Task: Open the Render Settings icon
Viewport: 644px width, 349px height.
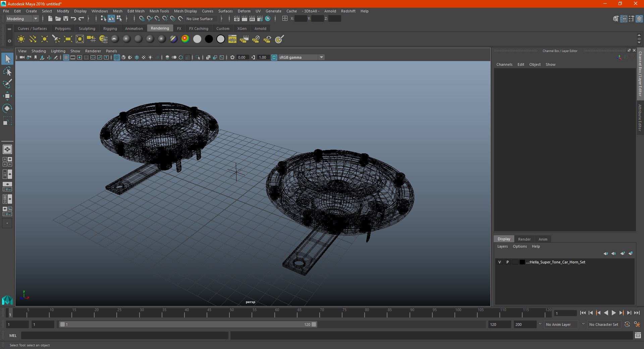Action: click(260, 19)
